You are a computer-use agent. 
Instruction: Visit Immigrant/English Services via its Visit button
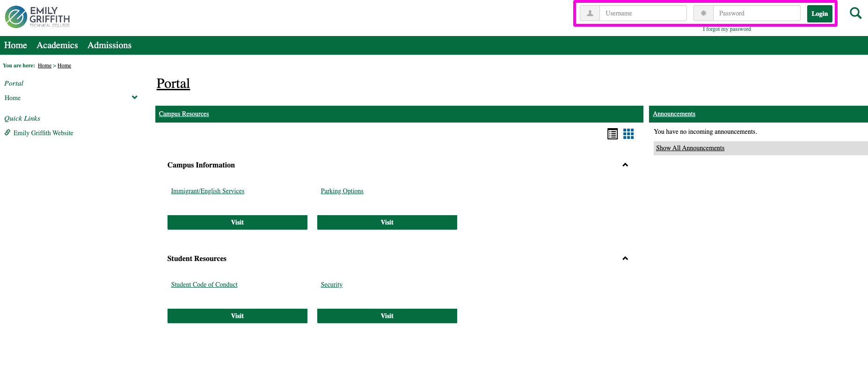pyautogui.click(x=237, y=223)
